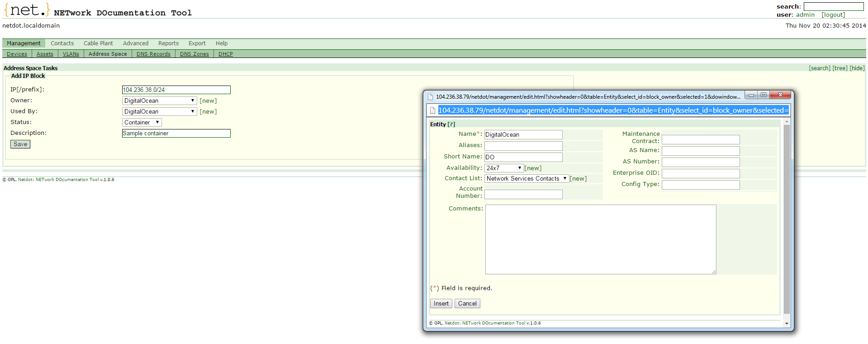Click the popup title bar document icon
Image resolution: width=868 pixels, height=344 pixels.
(431, 97)
